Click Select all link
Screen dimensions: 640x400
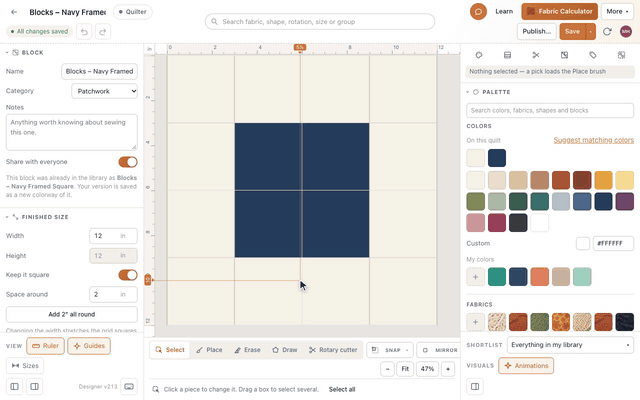pos(342,389)
